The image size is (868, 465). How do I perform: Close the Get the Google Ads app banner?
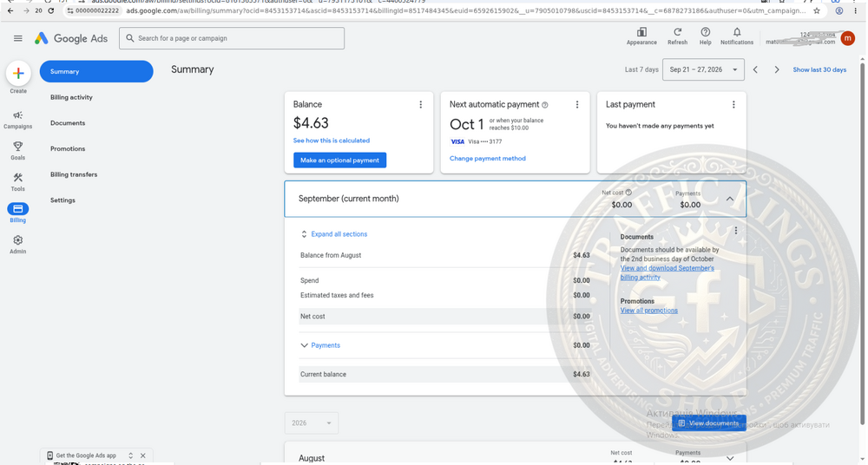(x=143, y=455)
